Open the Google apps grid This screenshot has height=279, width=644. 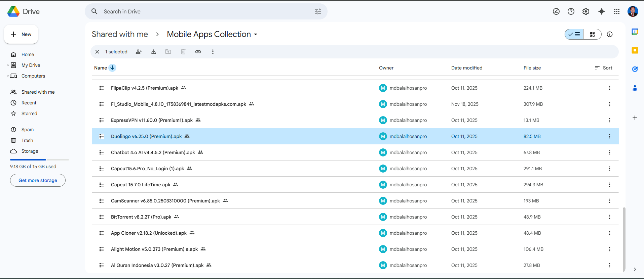click(616, 11)
